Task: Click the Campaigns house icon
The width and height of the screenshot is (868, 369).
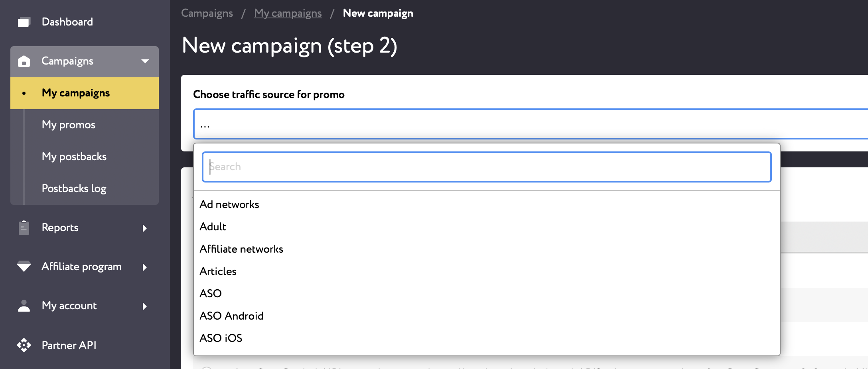Action: click(24, 61)
